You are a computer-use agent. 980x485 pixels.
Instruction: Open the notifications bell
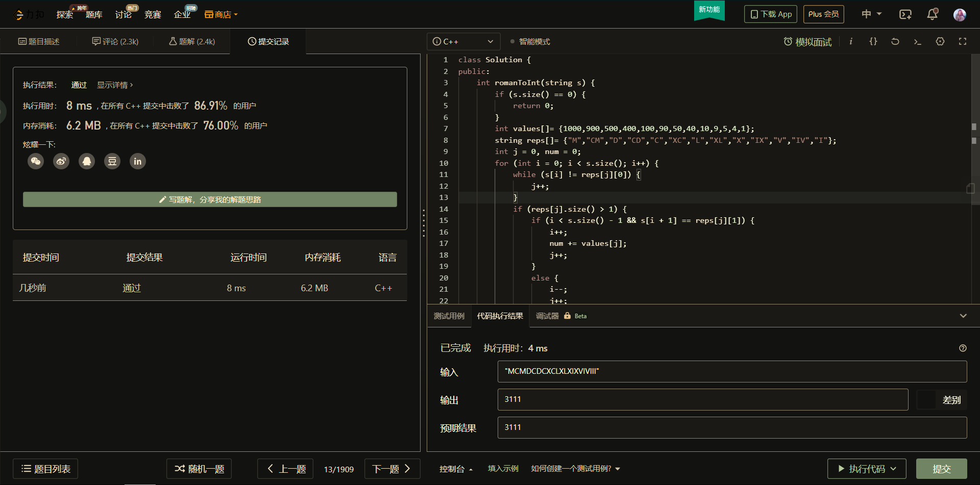click(x=932, y=14)
